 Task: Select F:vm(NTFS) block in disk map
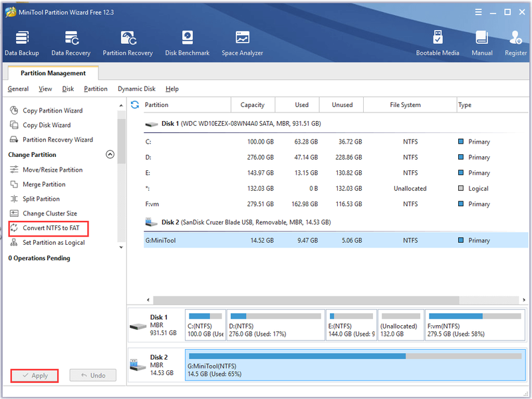(475, 325)
